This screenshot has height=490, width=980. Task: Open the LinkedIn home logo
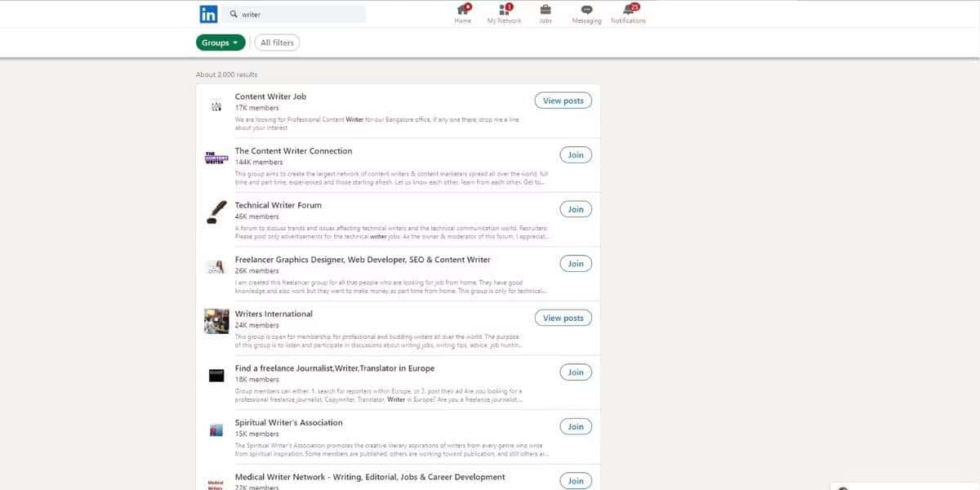click(208, 14)
